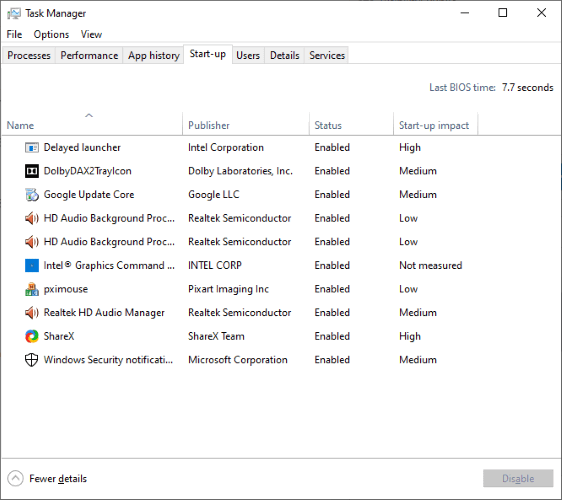Viewport: 562px width, 500px height.
Task: Select the pximouse startup icon
Action: pos(32,289)
